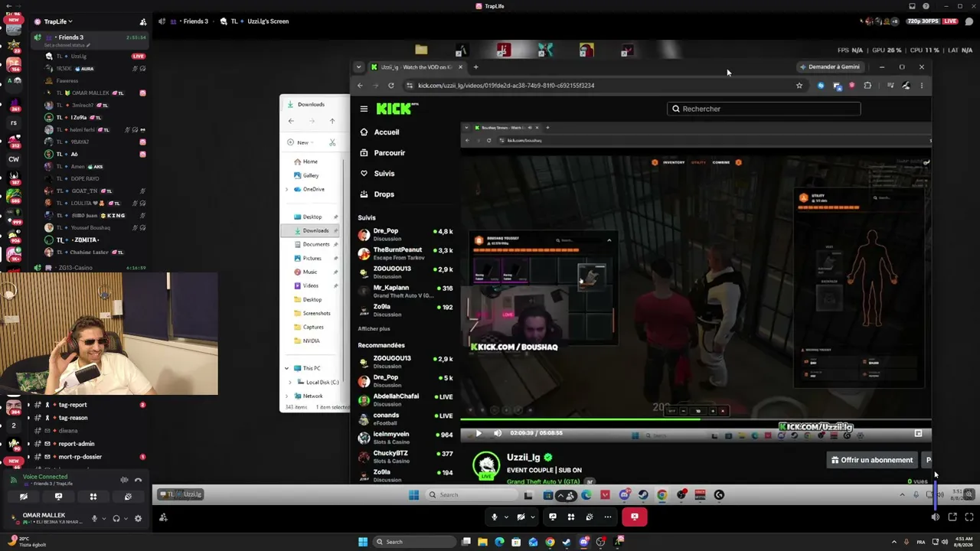Viewport: 980px width, 551px height.
Task: Toggle microphone in the stream control bar
Action: pos(495,517)
